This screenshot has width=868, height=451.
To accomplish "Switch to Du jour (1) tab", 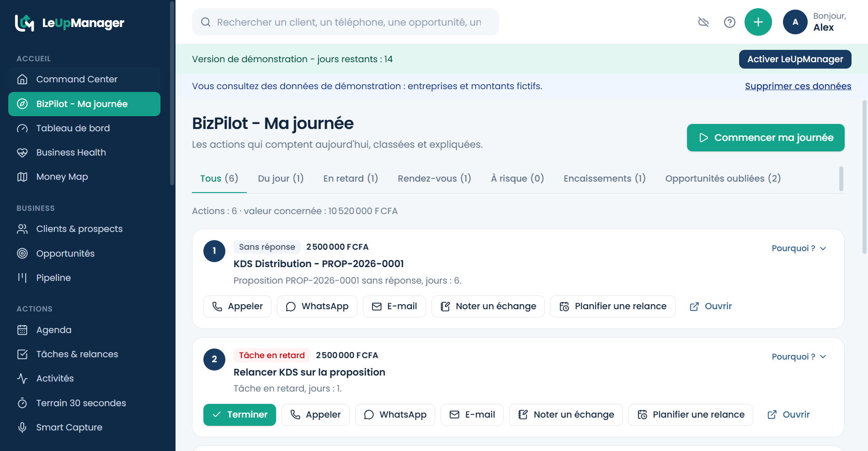I will pyautogui.click(x=281, y=178).
